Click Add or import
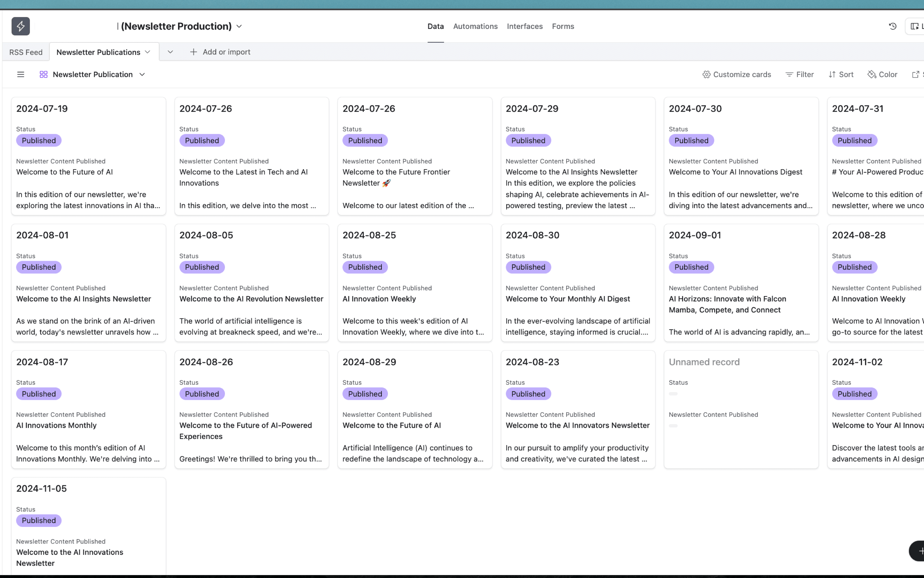924x578 pixels. (x=227, y=52)
